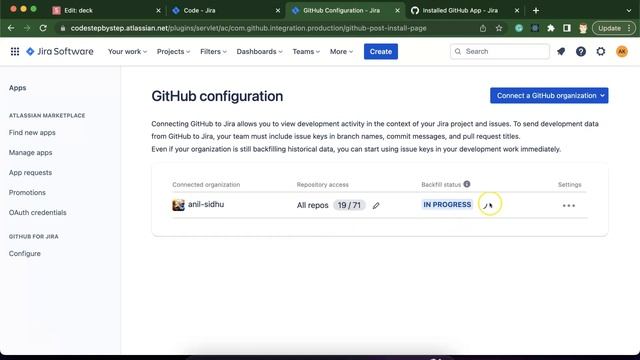Screen dimensions: 640x360
Task: Close the Installed GitHub App tab
Action: coord(517,11)
